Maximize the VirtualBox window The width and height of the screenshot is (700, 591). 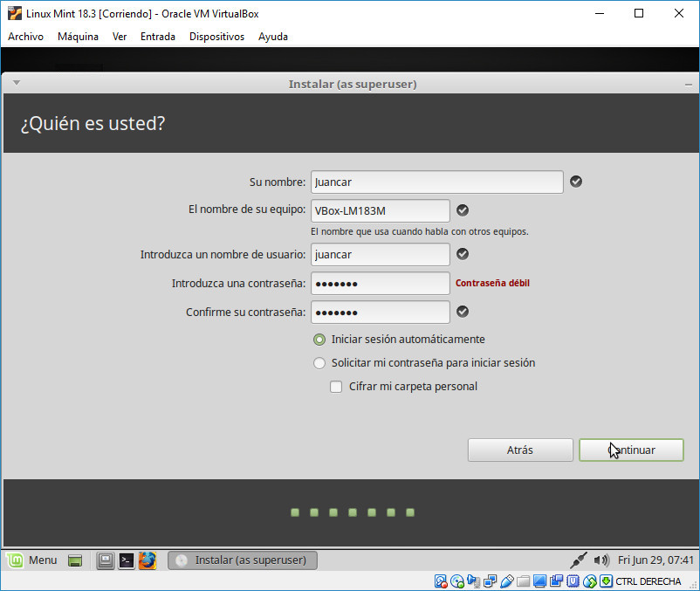click(x=639, y=13)
